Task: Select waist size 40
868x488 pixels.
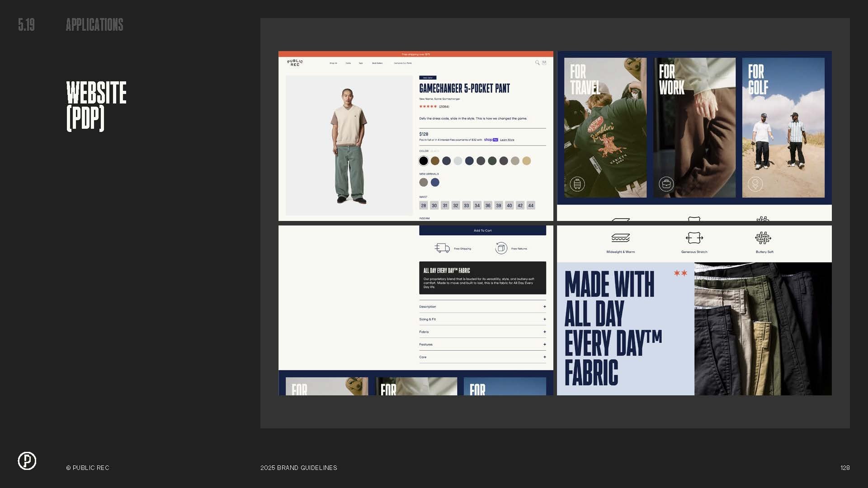Action: [x=509, y=206]
